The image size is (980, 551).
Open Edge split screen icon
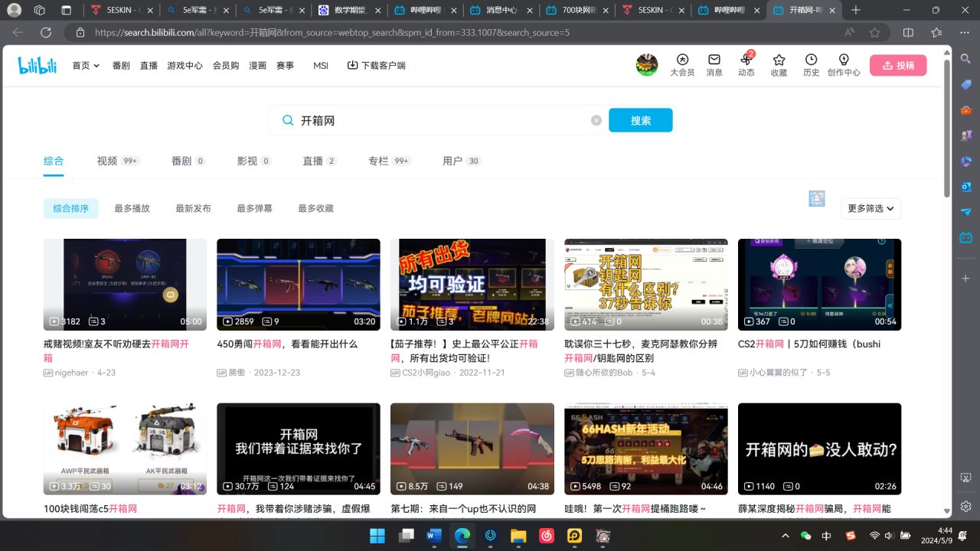pyautogui.click(x=908, y=33)
